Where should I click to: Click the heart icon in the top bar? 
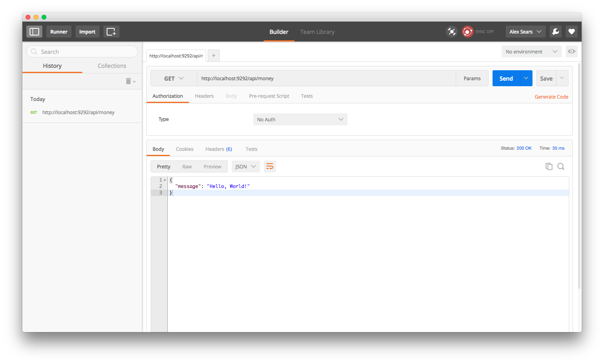tap(572, 32)
